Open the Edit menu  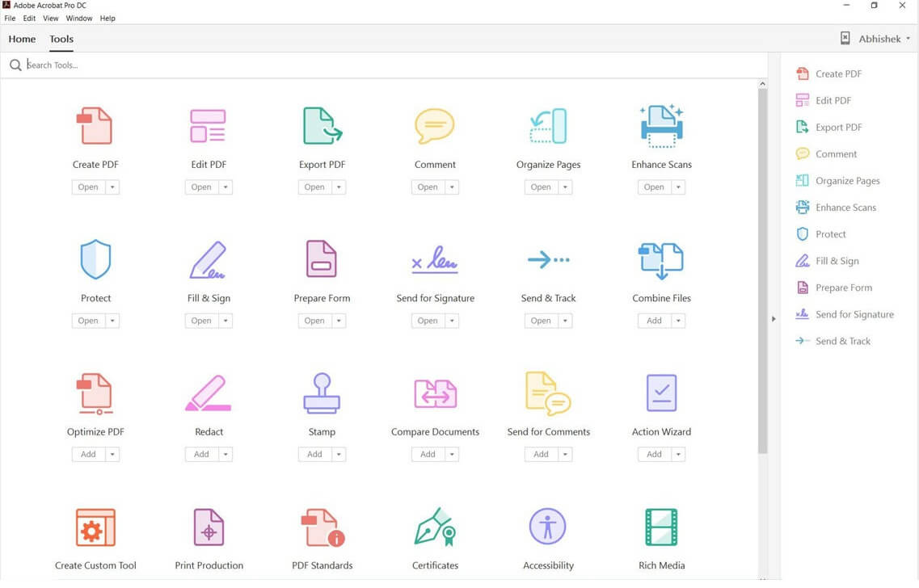[29, 18]
